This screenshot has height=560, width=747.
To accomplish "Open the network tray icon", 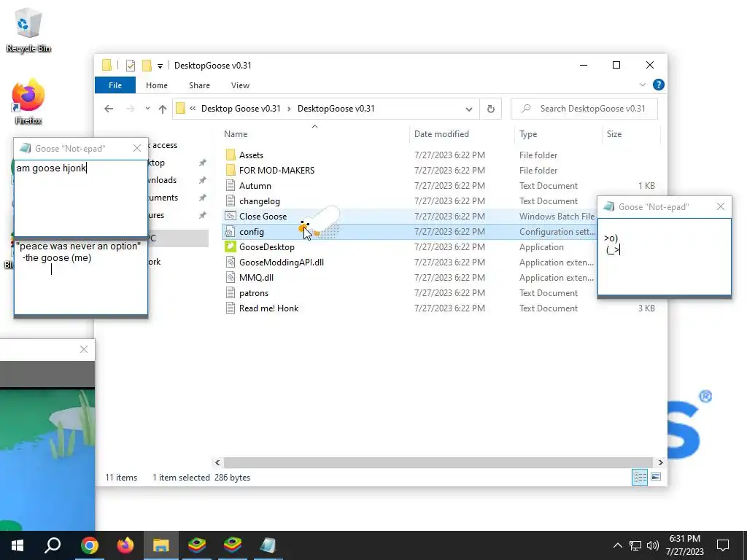I will click(x=635, y=545).
